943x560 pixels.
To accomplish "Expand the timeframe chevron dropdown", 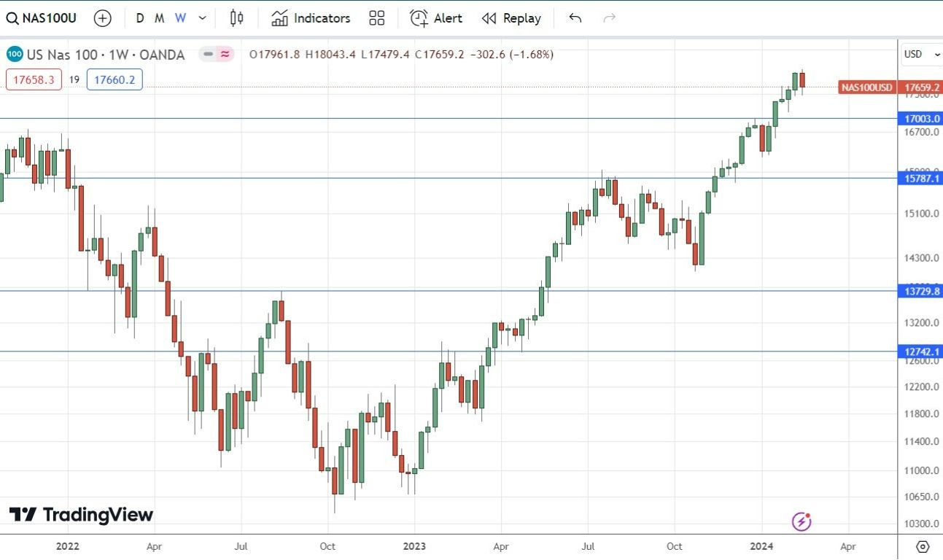I will point(202,17).
